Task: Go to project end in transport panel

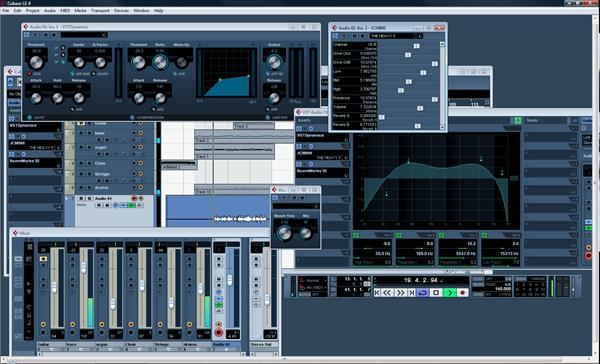Action: (412, 293)
